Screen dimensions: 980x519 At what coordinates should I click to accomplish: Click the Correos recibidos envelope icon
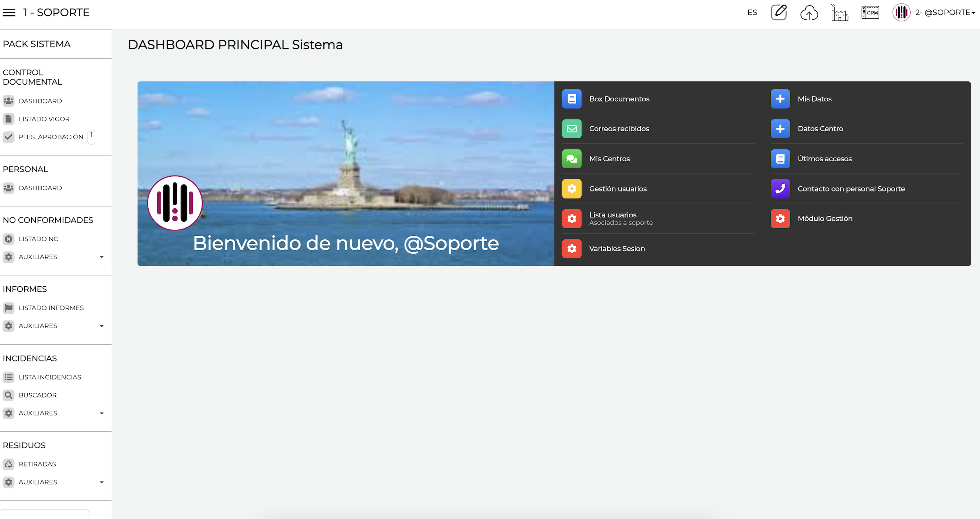click(572, 129)
